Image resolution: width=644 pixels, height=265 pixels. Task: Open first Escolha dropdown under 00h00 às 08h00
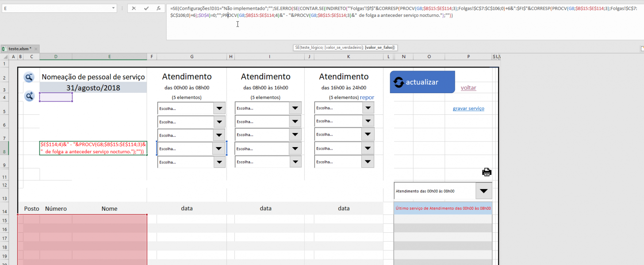(x=219, y=108)
